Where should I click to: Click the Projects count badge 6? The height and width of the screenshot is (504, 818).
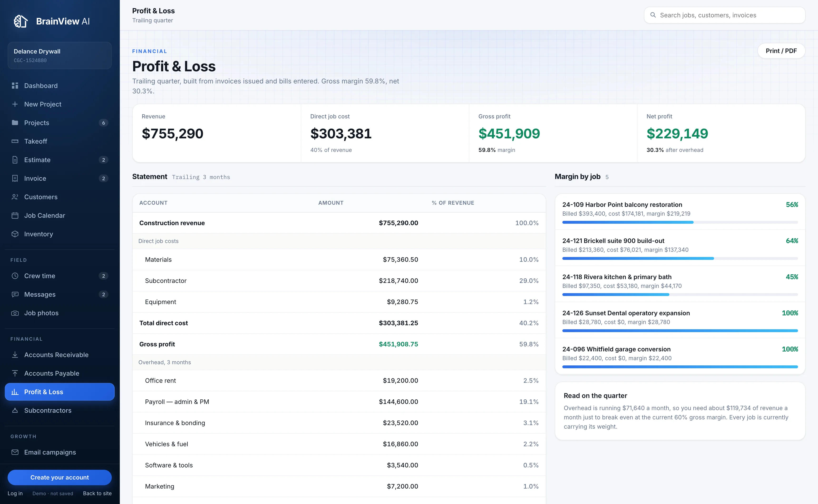103,123
